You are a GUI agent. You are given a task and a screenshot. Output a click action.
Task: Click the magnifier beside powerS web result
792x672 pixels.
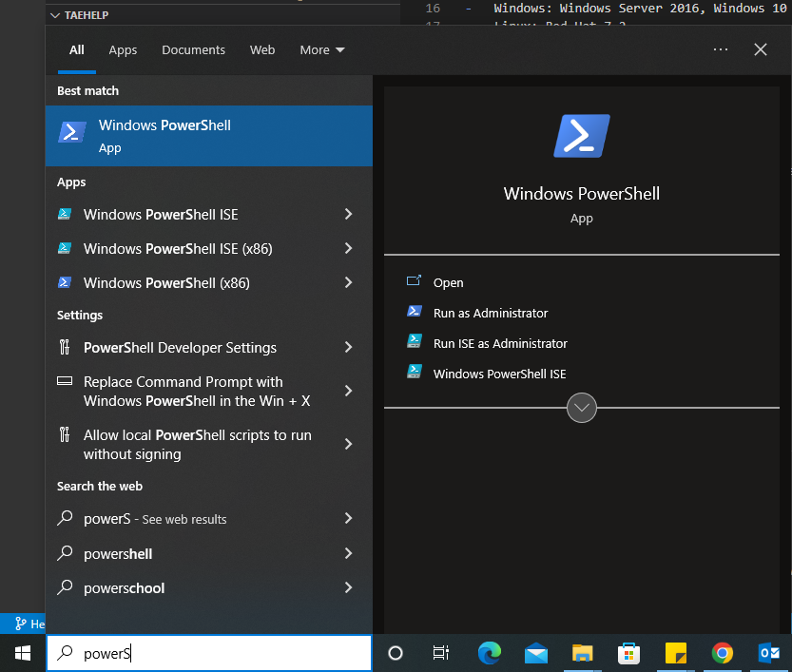66,518
